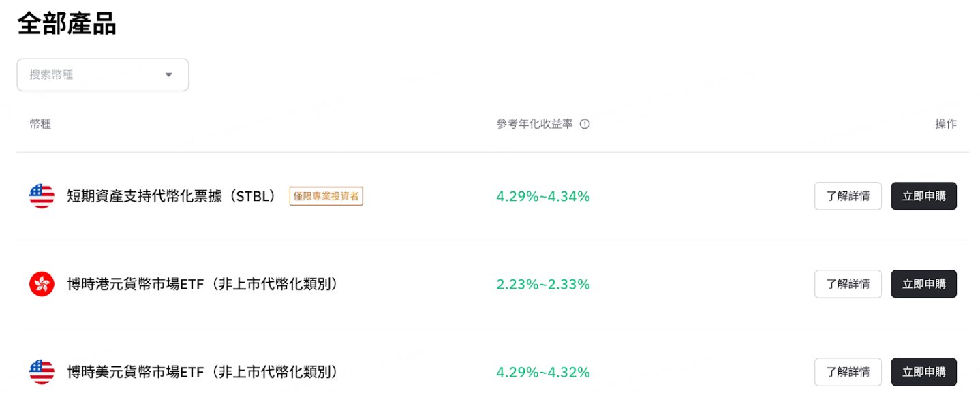The height and width of the screenshot is (393, 980).
Task: Click 立即申購 for the STBL product
Action: (924, 195)
